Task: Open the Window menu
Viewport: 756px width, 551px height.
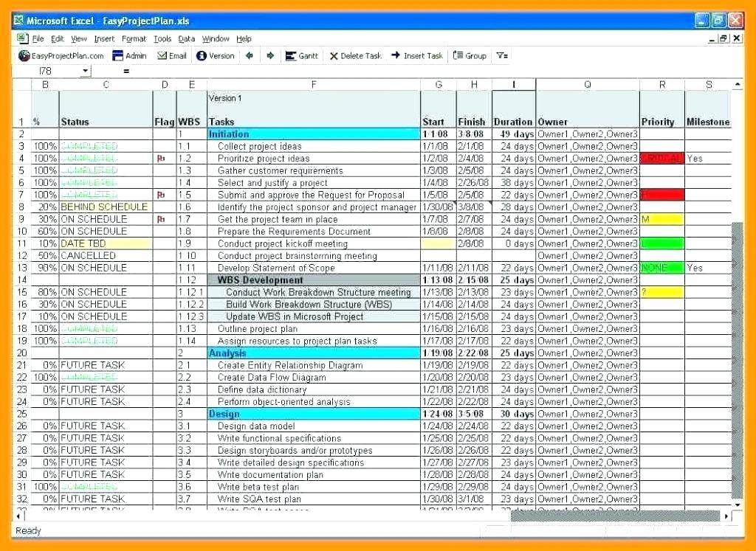Action: coord(216,39)
